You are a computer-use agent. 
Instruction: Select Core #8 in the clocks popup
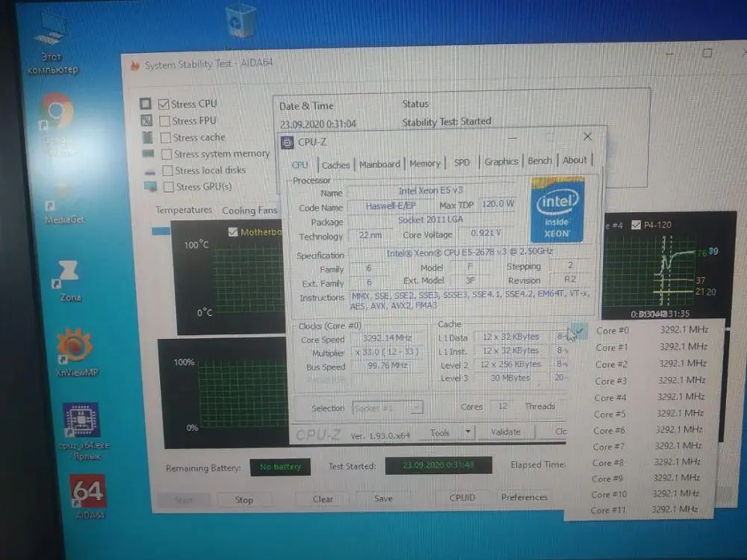[647, 462]
